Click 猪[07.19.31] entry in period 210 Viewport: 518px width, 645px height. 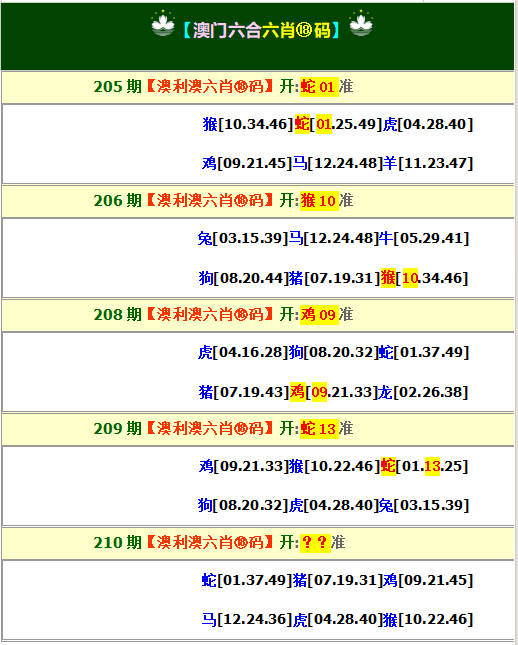tap(338, 580)
